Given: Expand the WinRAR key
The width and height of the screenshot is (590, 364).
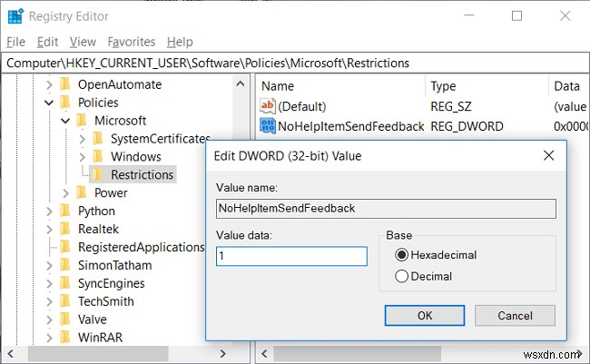Looking at the screenshot, I should pyautogui.click(x=49, y=338).
